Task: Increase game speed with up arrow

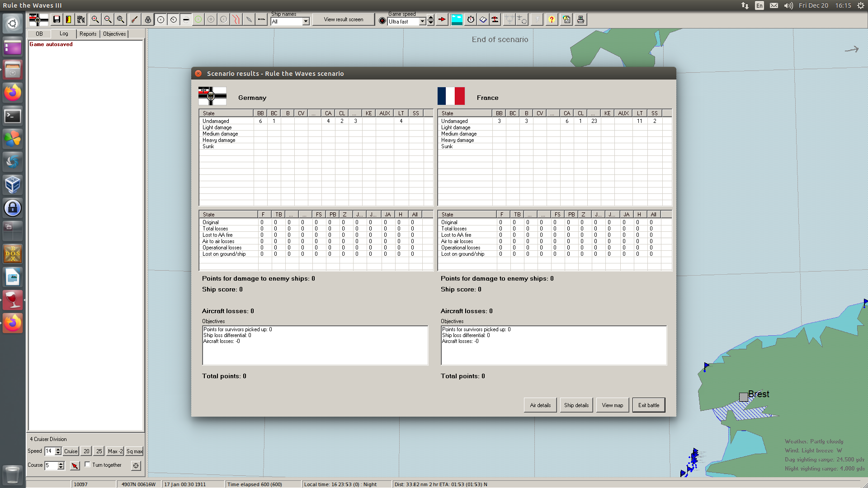Action: click(431, 18)
